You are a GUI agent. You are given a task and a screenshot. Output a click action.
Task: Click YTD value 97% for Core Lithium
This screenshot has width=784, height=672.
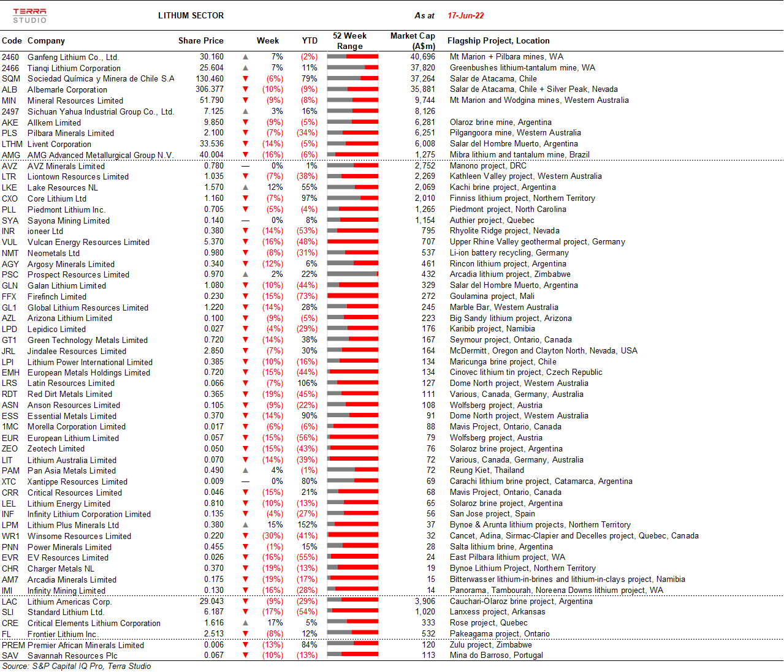[x=310, y=198]
